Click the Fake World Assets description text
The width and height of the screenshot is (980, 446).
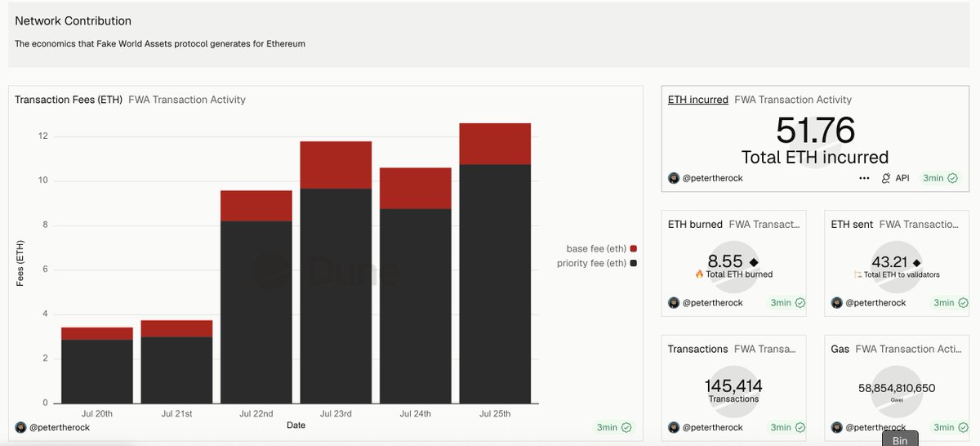pos(160,43)
